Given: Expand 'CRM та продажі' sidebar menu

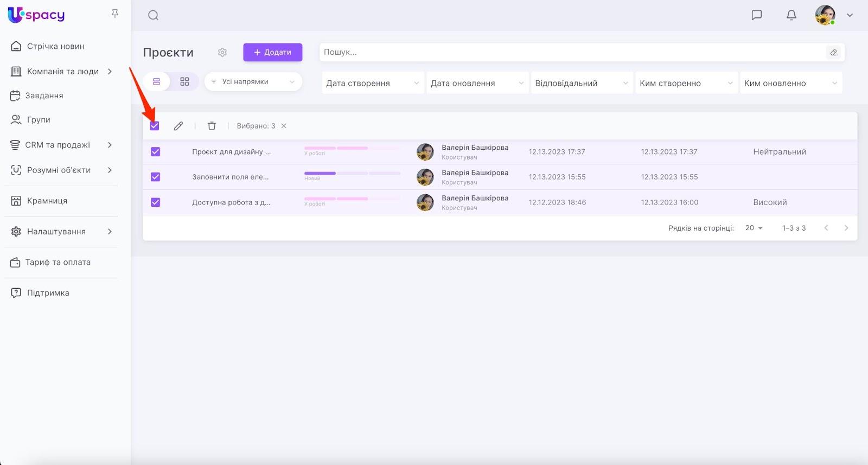Looking at the screenshot, I should pos(58,145).
